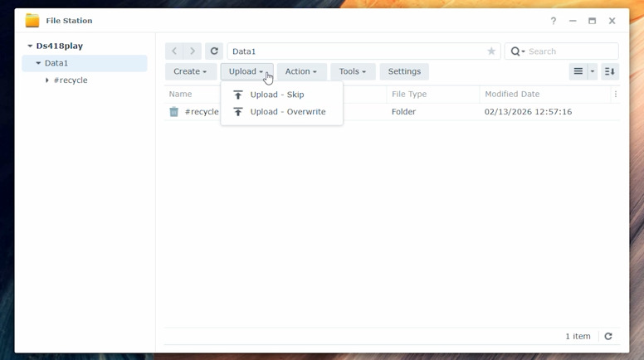Sort by the Name column header
This screenshot has height=360, width=644.
coord(180,94)
